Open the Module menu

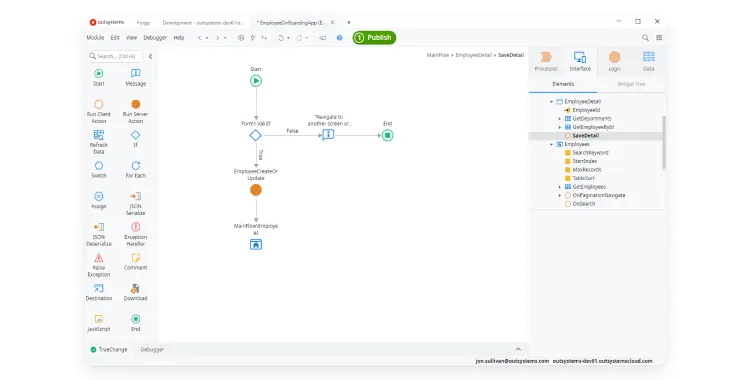pyautogui.click(x=95, y=37)
